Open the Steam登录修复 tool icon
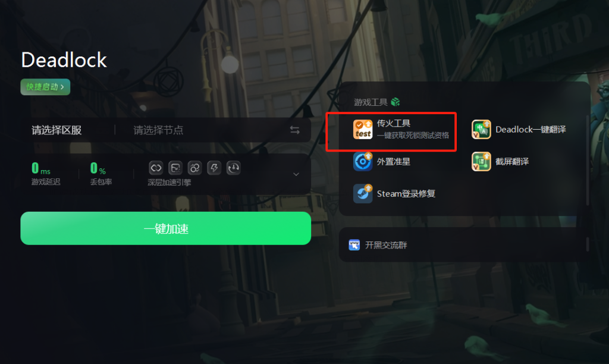This screenshot has height=364, width=609. 363,193
